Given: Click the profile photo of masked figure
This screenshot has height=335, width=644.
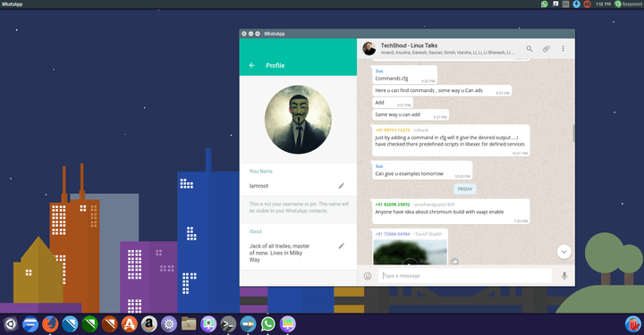Looking at the screenshot, I should point(298,120).
